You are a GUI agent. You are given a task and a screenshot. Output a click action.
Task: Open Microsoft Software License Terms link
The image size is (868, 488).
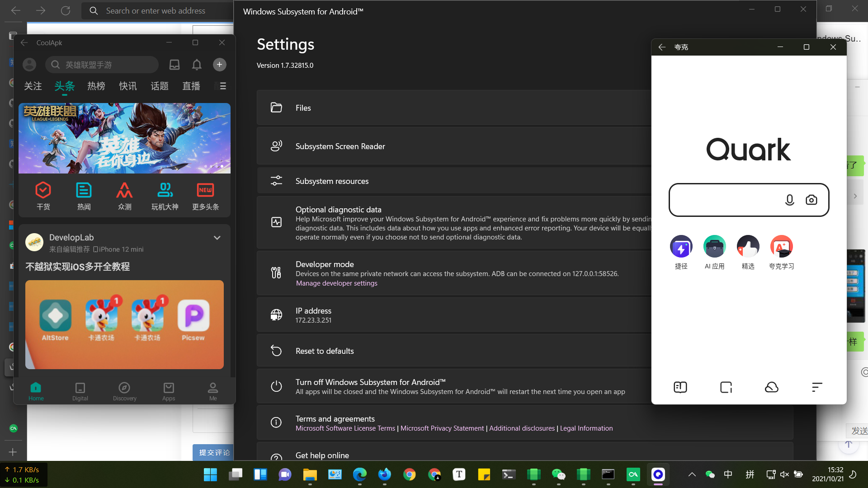(345, 428)
